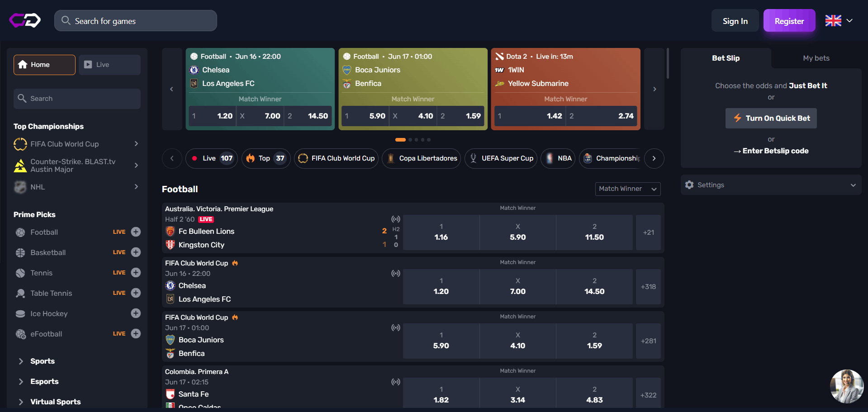Viewport: 868px width, 412px height.
Task: Click the Enter Betslip code link
Action: tap(771, 151)
